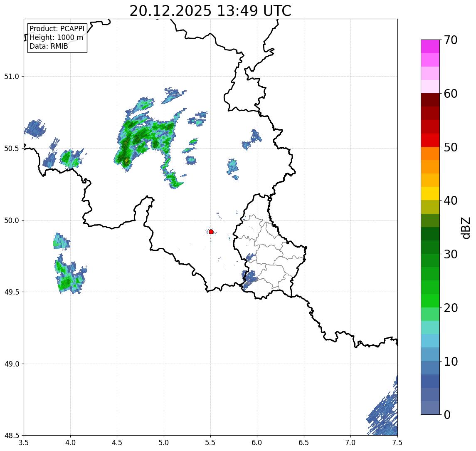
Task: Click the longitude label 3.5
Action: pos(24,443)
